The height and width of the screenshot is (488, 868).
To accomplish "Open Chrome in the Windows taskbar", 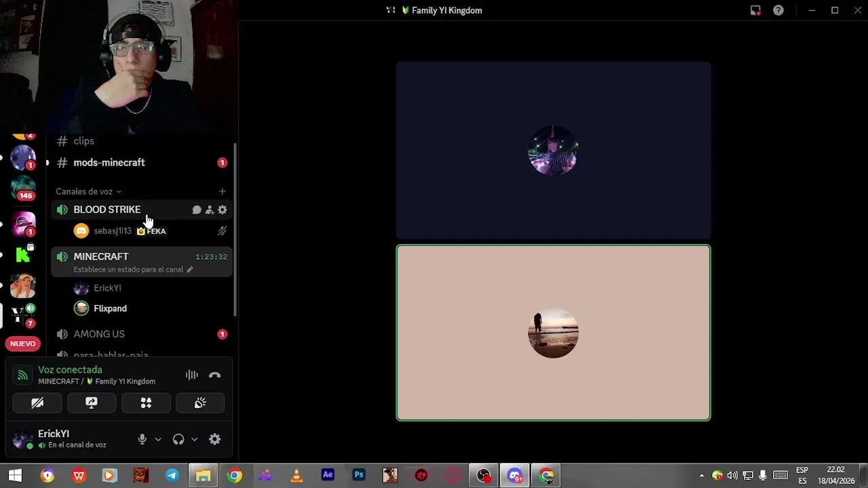I will (x=235, y=476).
